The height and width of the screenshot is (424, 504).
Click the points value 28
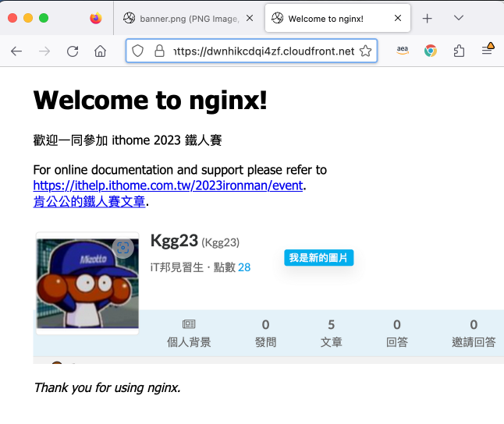click(x=244, y=267)
